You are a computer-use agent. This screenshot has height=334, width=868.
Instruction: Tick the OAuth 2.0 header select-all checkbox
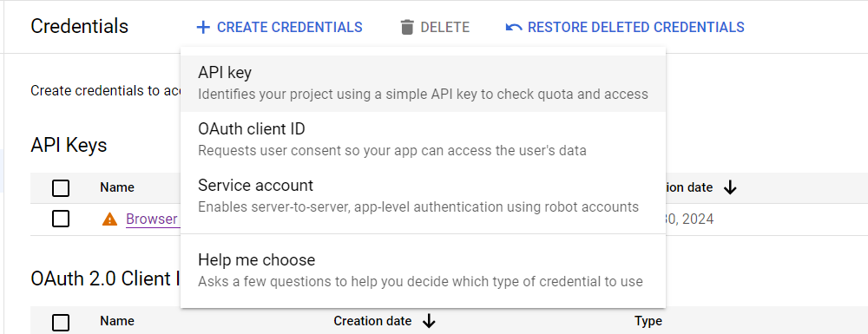[61, 323]
